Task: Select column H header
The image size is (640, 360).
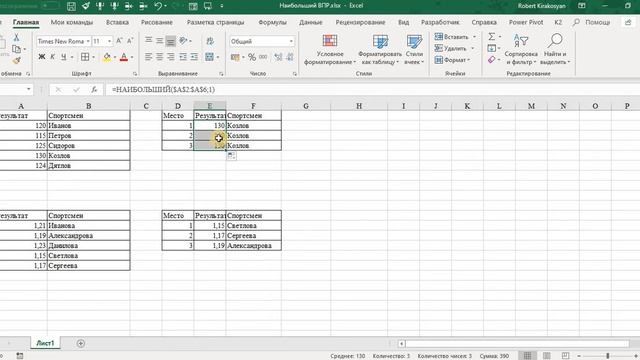Action: point(359,106)
